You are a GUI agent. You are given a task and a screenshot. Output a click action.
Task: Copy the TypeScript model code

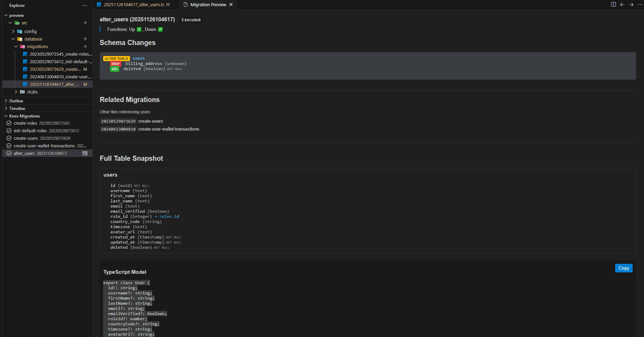(x=623, y=268)
